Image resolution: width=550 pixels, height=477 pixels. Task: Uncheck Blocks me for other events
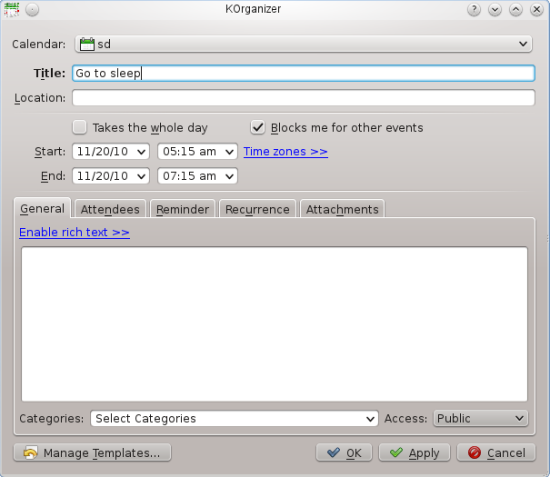[257, 127]
